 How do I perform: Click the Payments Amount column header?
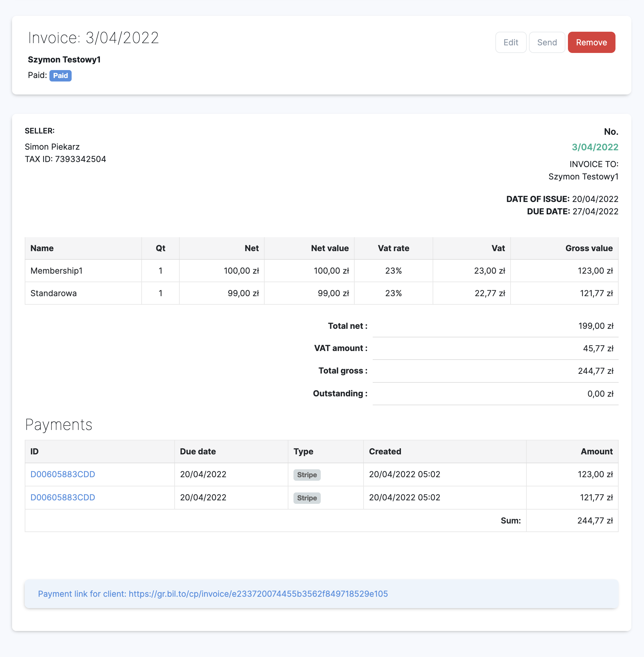click(x=596, y=451)
